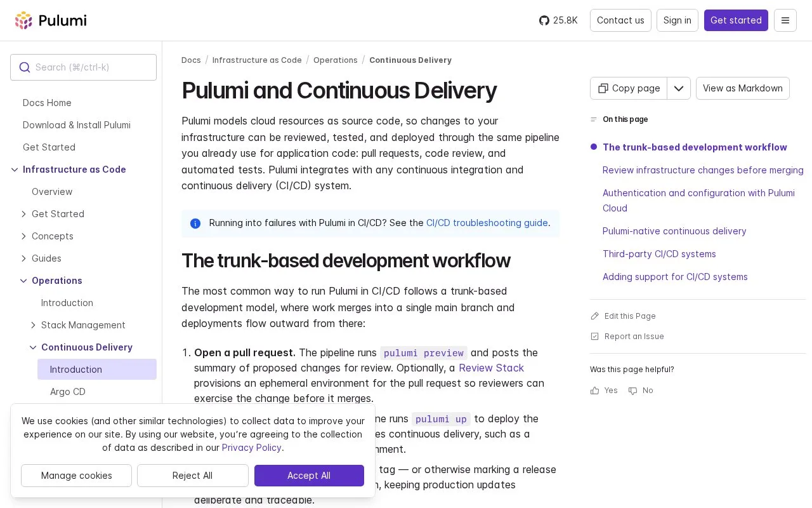The image size is (812, 508).
Task: Select Argo CD in the sidebar
Action: pyautogui.click(x=68, y=392)
